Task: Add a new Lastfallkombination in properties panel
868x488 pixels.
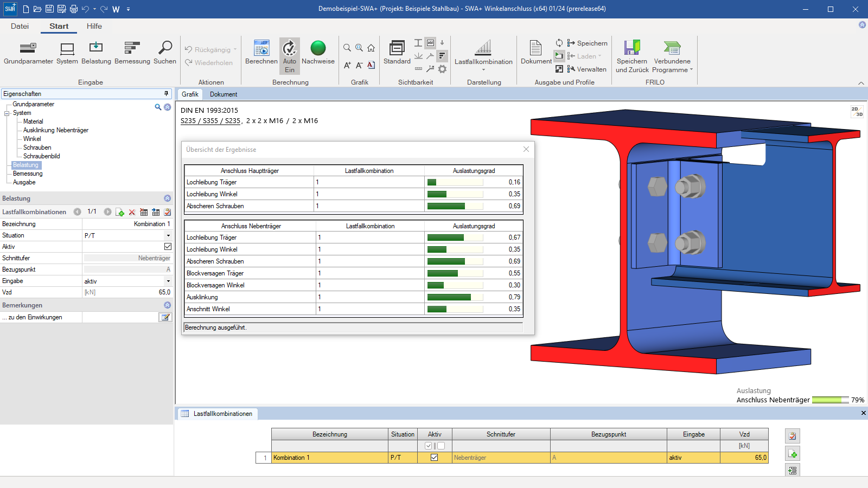Action: pos(120,212)
